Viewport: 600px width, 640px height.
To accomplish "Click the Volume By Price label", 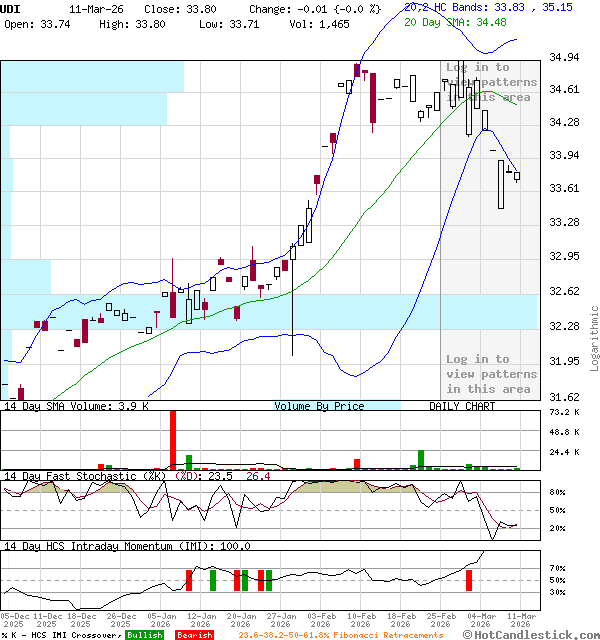I will click(319, 406).
